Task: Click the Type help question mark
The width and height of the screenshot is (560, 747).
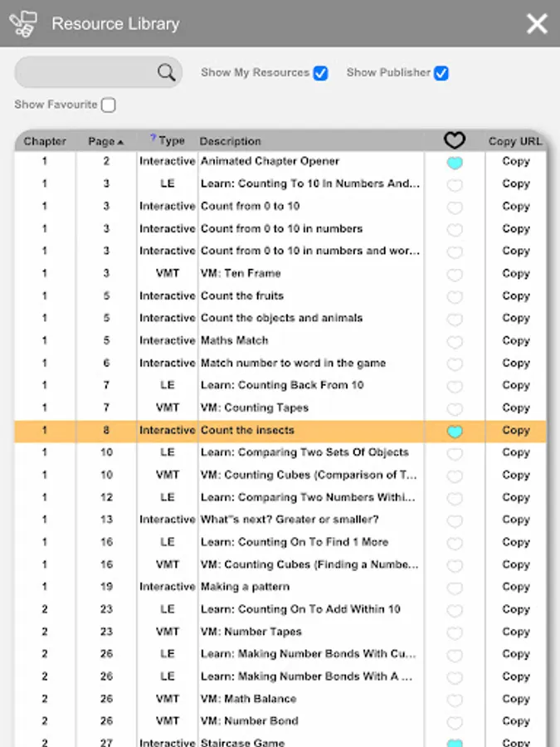Action: [x=153, y=138]
